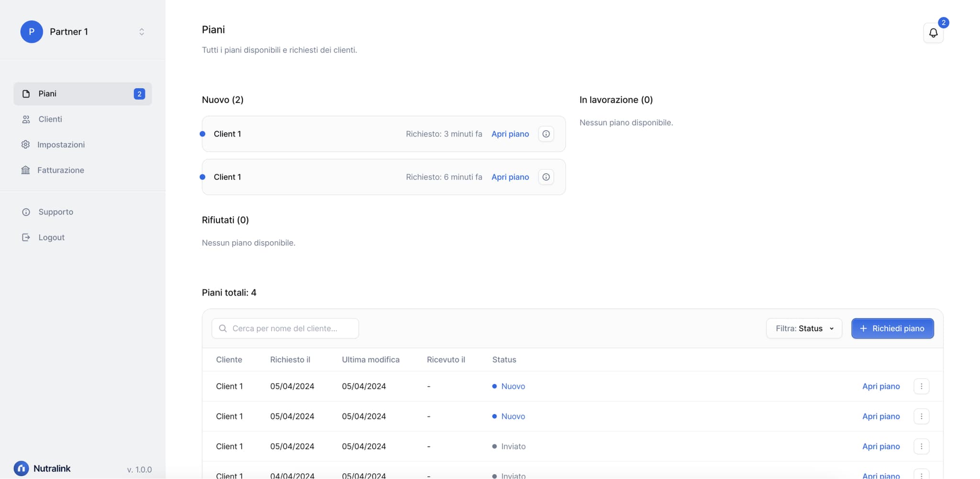Open Impostazioni from the sidebar
This screenshot has height=479, width=980.
click(61, 145)
